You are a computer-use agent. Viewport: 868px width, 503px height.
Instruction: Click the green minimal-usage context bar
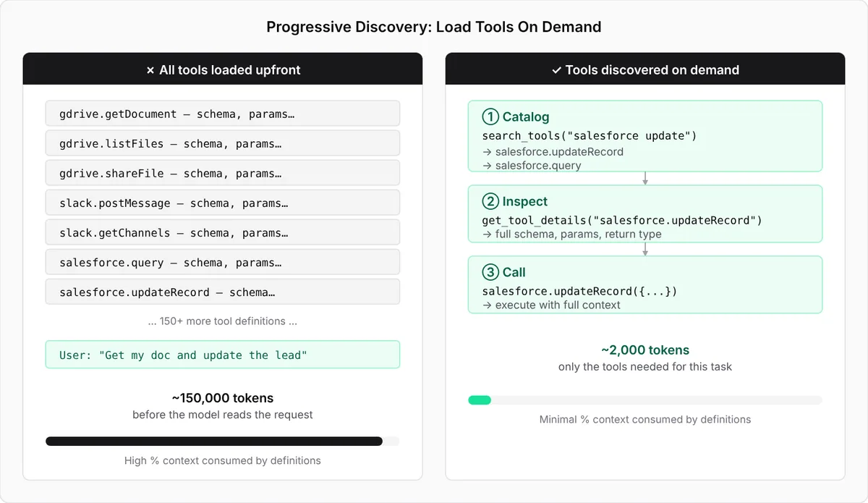[480, 400]
